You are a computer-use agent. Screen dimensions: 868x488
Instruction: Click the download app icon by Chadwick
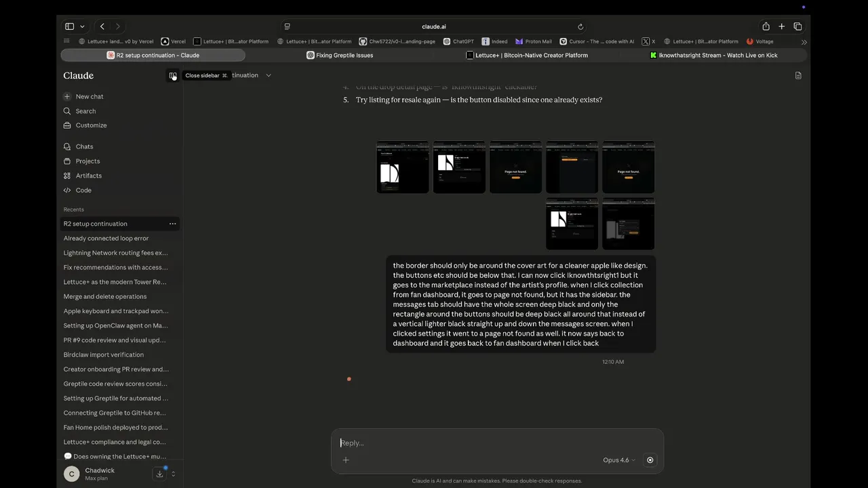pos(160,474)
